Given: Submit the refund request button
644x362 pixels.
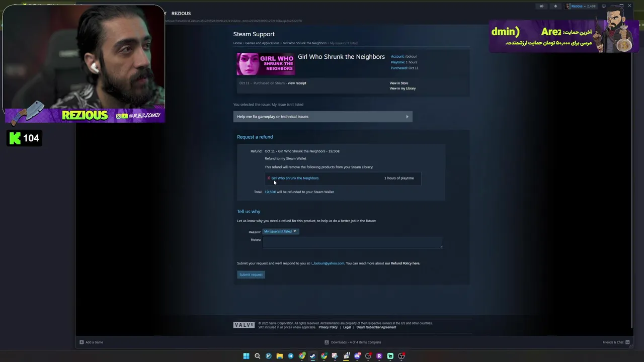Looking at the screenshot, I should tap(251, 275).
